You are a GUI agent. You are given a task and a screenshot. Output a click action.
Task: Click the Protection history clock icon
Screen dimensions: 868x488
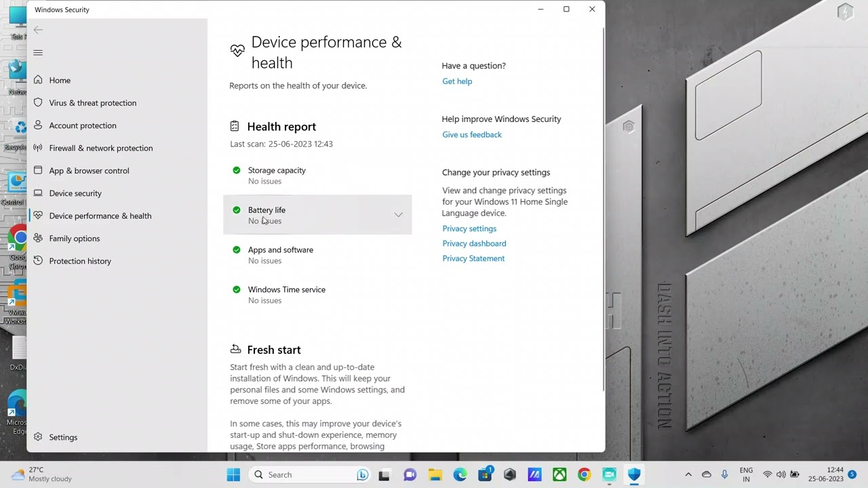click(x=38, y=261)
